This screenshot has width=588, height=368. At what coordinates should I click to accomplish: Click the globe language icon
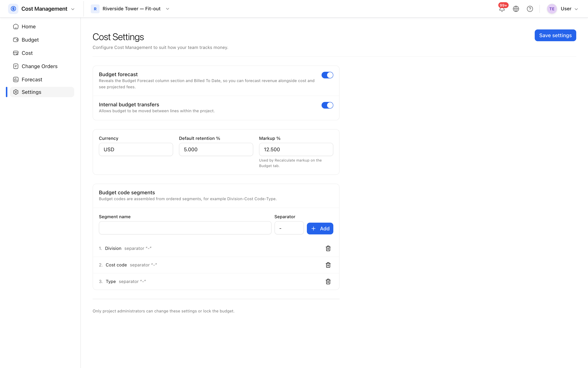tap(516, 9)
